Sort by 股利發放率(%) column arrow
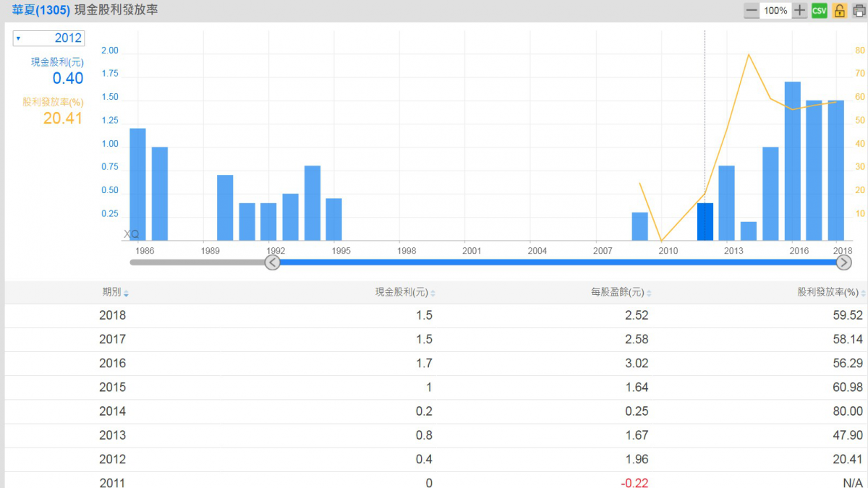The width and height of the screenshot is (868, 488). pos(863,294)
